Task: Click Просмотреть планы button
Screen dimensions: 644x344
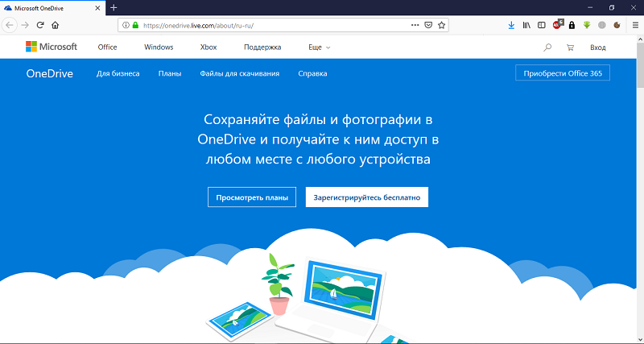Action: tap(252, 197)
